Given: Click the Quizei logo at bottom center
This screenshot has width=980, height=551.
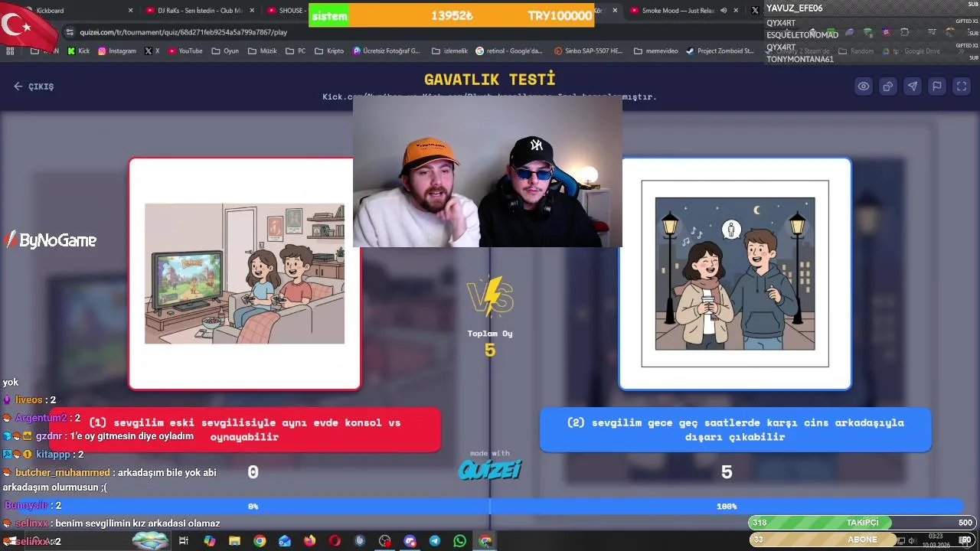Looking at the screenshot, I should coord(490,468).
